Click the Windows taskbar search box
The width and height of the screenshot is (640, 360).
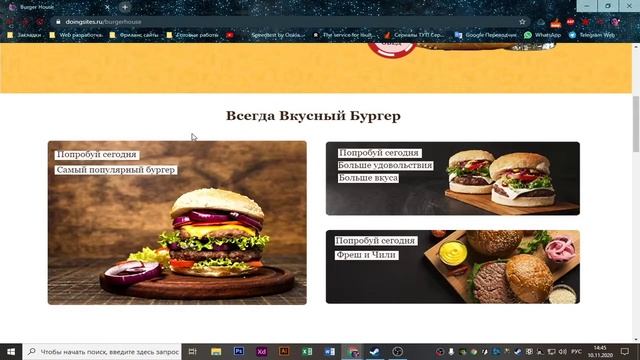102,351
